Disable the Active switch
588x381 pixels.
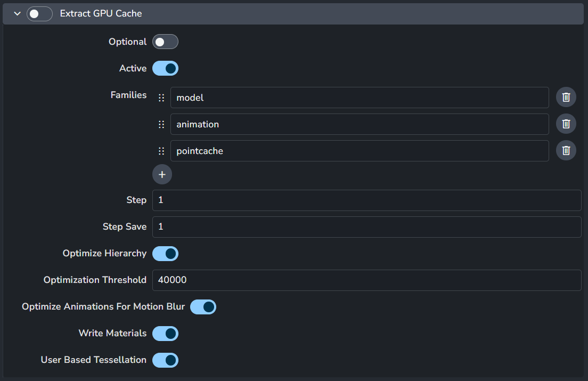(165, 68)
